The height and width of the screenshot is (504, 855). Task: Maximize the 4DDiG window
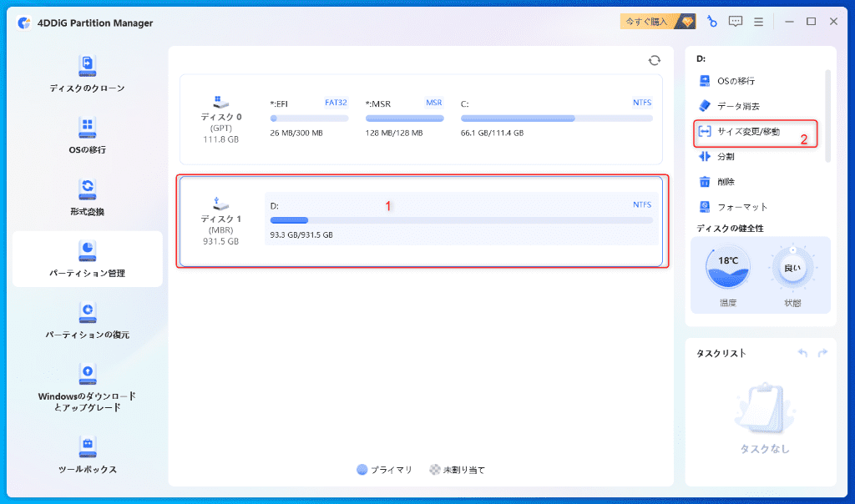[812, 21]
